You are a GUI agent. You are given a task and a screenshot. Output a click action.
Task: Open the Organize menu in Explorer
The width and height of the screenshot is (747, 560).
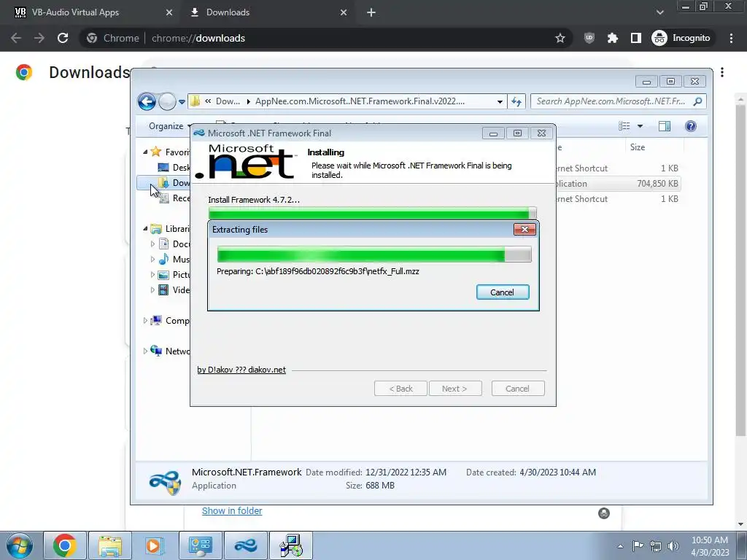point(168,126)
